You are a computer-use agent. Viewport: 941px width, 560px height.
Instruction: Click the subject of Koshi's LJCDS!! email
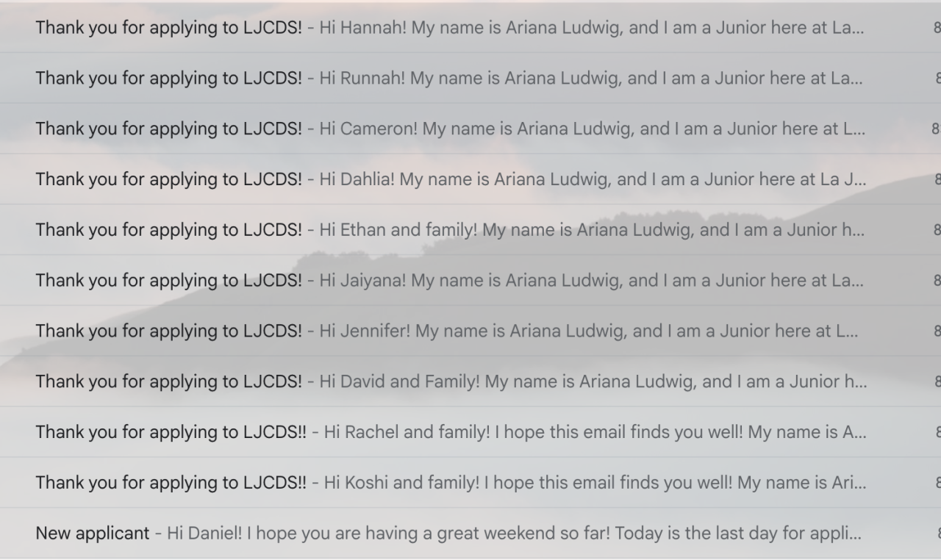tap(171, 483)
